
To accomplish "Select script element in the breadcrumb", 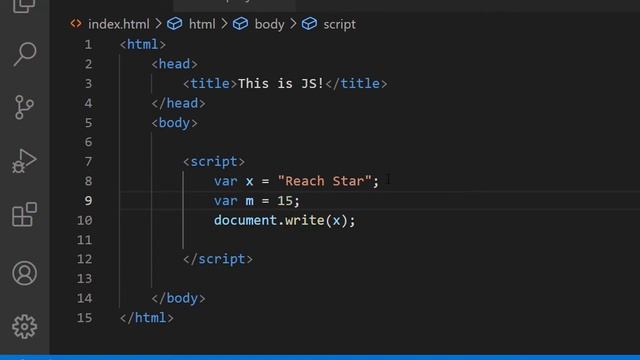I will click(339, 24).
